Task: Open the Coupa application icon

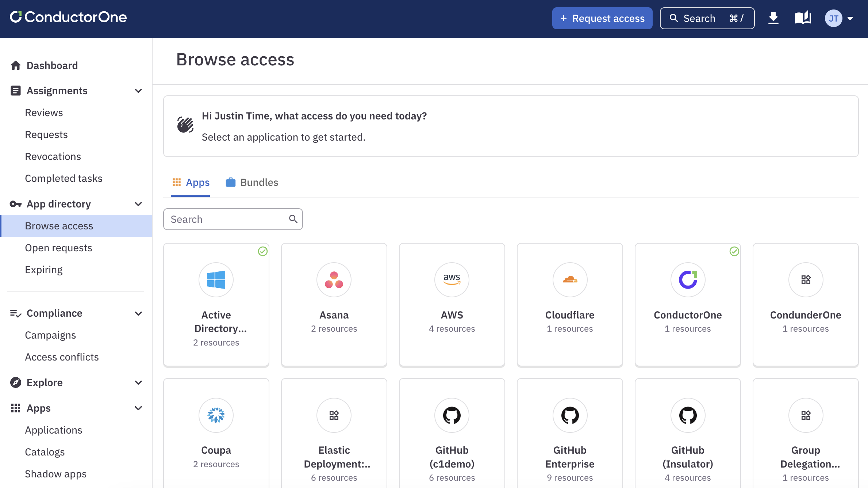Action: tap(216, 415)
